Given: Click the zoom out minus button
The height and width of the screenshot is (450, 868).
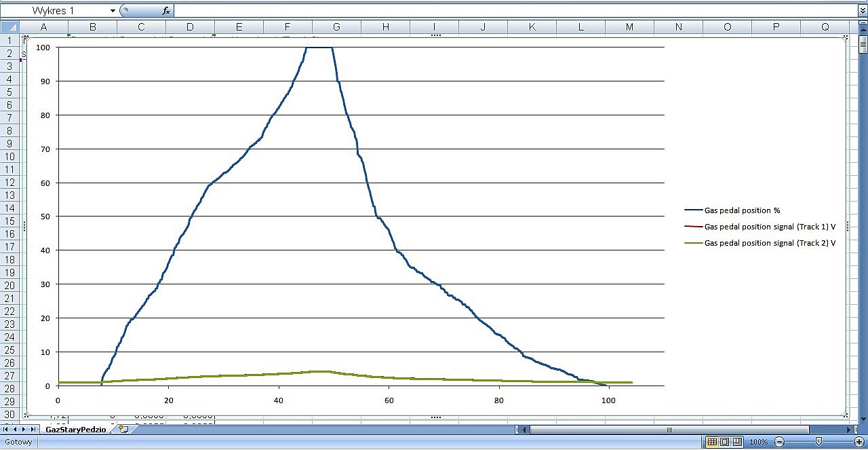Looking at the screenshot, I should [780, 443].
